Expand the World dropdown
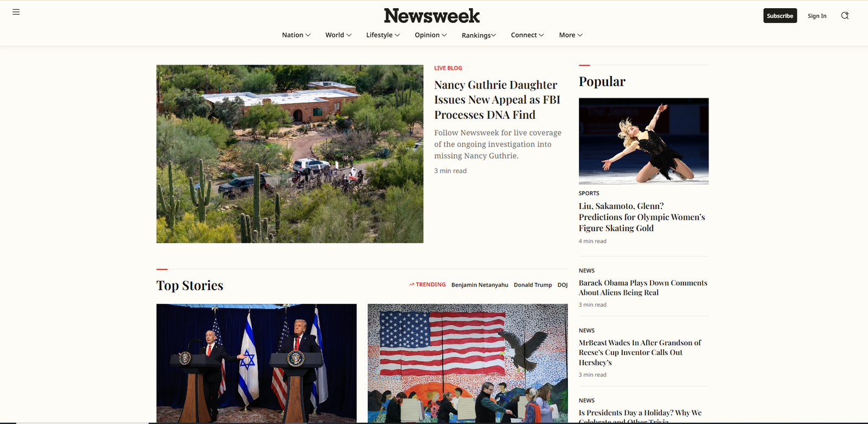This screenshot has height=424, width=868. (339, 35)
